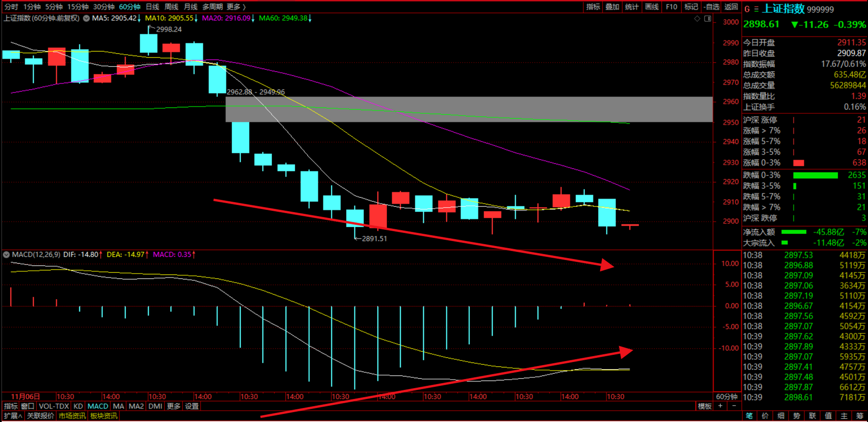Select the 价 price tab
Viewport: 868px width, 422px height.
coord(765,416)
